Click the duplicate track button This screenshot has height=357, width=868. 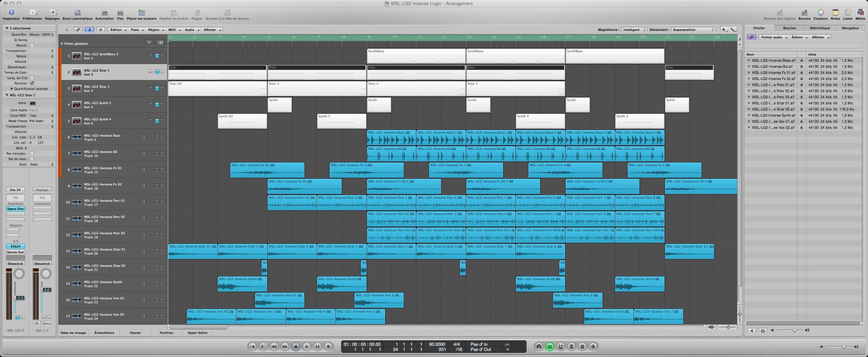click(160, 43)
